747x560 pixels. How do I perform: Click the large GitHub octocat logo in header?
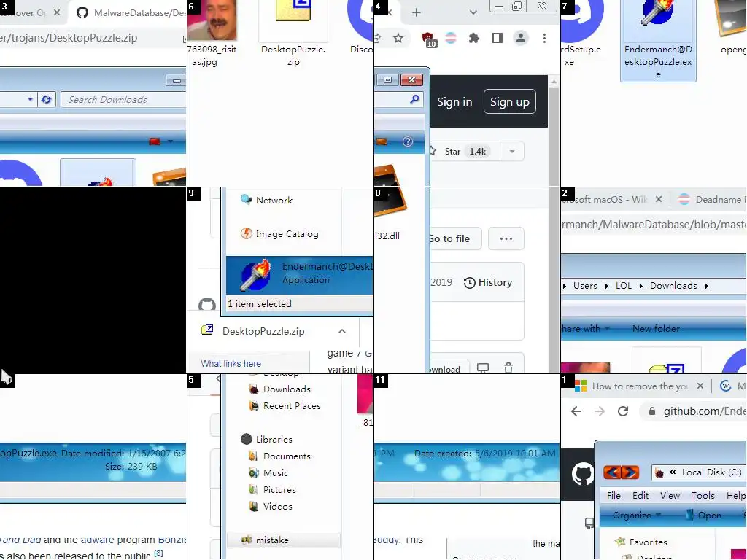pyautogui.click(x=582, y=474)
